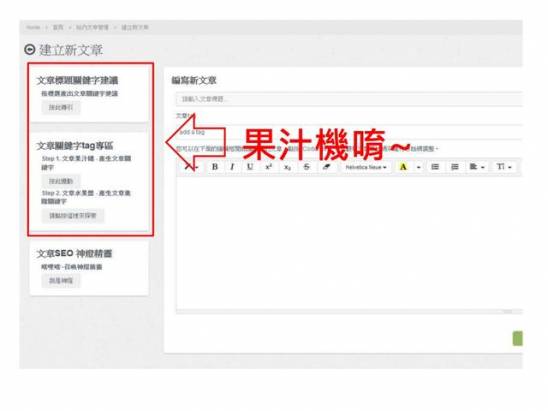The image size is (548, 411).
Task: Insert an ordered numbered list
Action: click(x=455, y=167)
